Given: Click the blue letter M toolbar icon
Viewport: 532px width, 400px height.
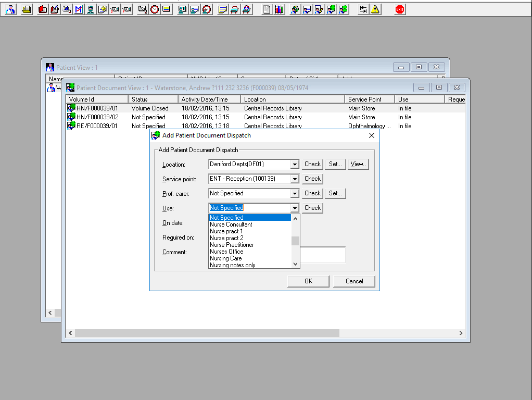Looking at the screenshot, I should (79, 9).
